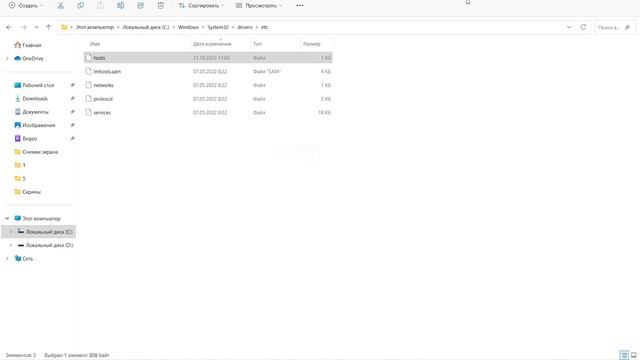Screen dimensions: 640x360
Task: Open recent locations chevron near navigation arrows
Action: click(36, 27)
